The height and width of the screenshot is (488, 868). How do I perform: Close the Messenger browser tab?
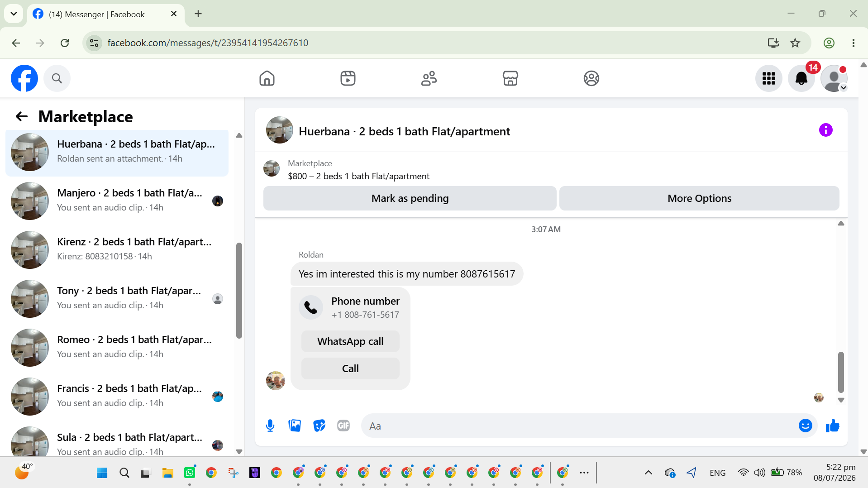(174, 14)
